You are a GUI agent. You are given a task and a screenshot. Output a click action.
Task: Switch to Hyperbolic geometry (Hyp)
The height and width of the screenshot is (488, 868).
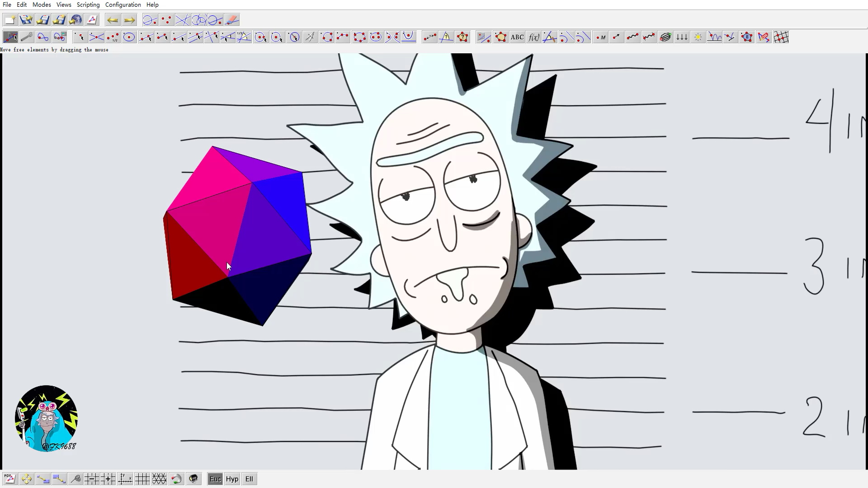point(232,479)
